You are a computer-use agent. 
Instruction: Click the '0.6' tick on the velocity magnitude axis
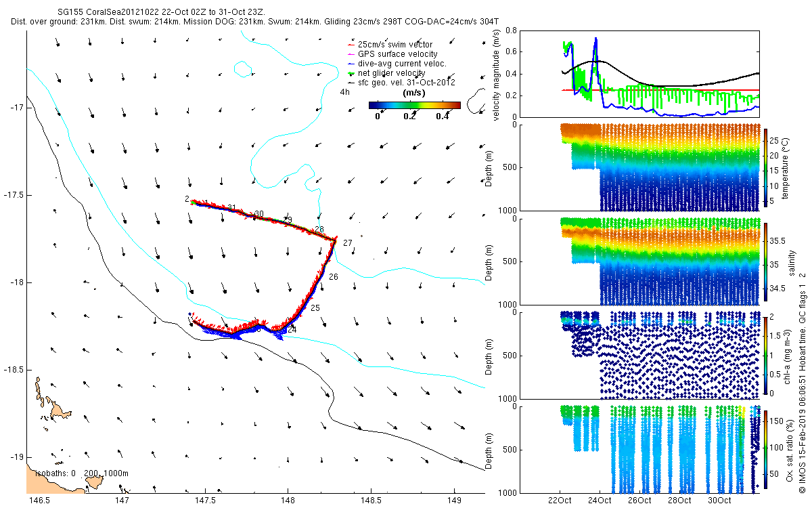pyautogui.click(x=510, y=52)
